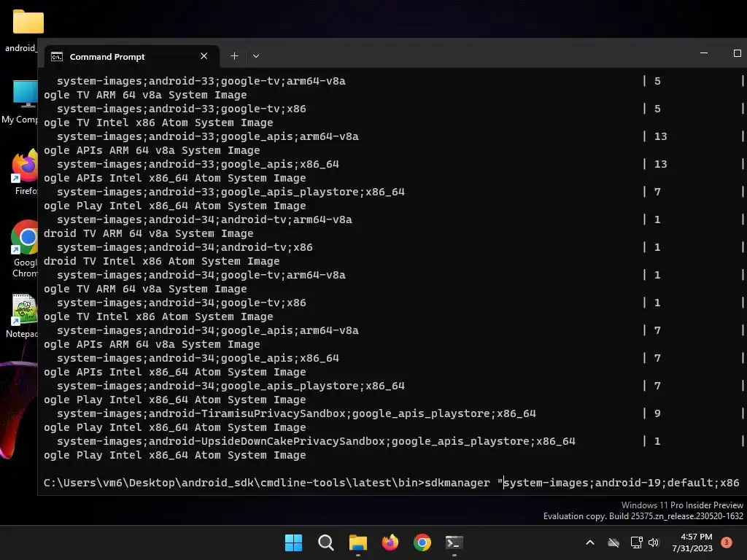
Task: Click the OneDrive cloud tray icon
Action: [614, 542]
